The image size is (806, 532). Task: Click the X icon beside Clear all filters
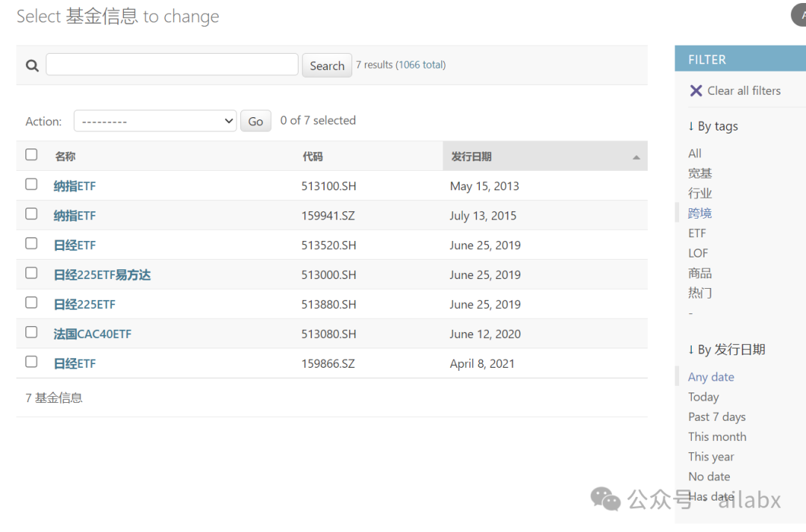point(696,91)
